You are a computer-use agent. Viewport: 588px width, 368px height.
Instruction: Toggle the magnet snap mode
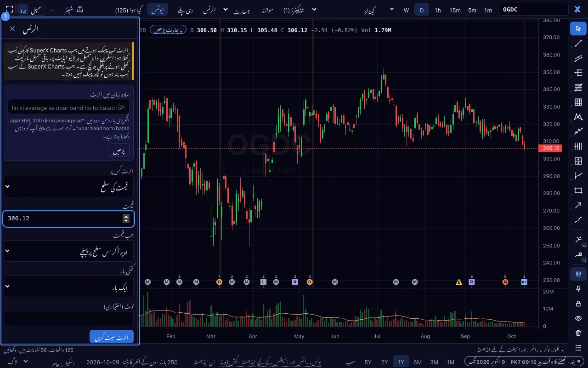578,274
